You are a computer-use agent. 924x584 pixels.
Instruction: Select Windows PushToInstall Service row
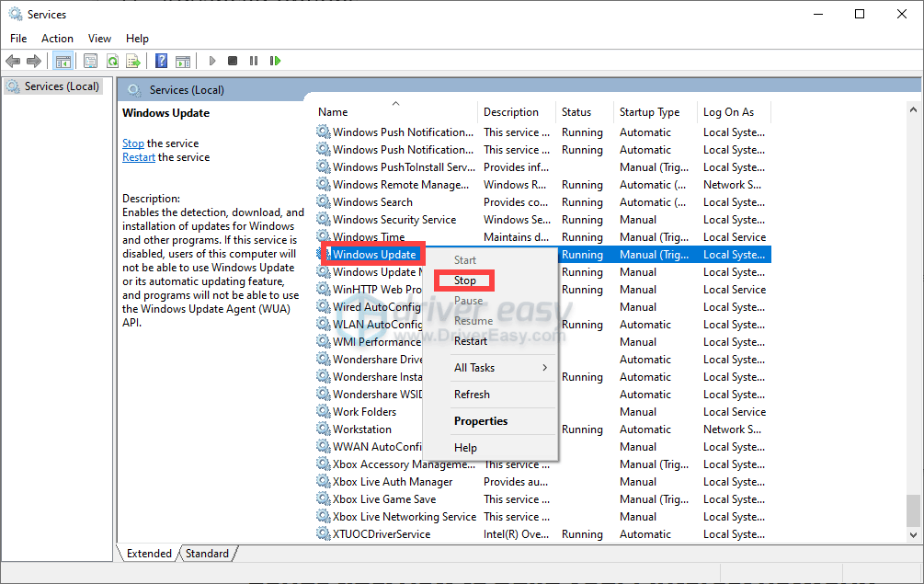pos(542,166)
